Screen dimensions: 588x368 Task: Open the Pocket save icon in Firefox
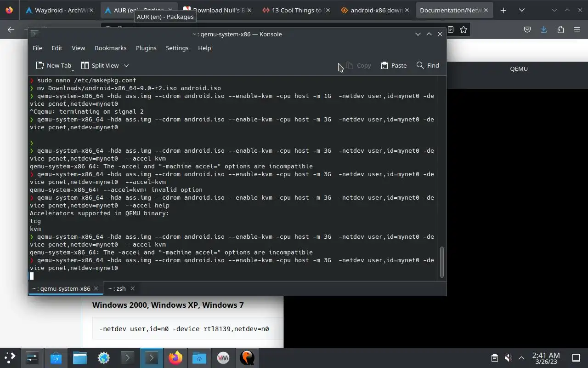527,29
